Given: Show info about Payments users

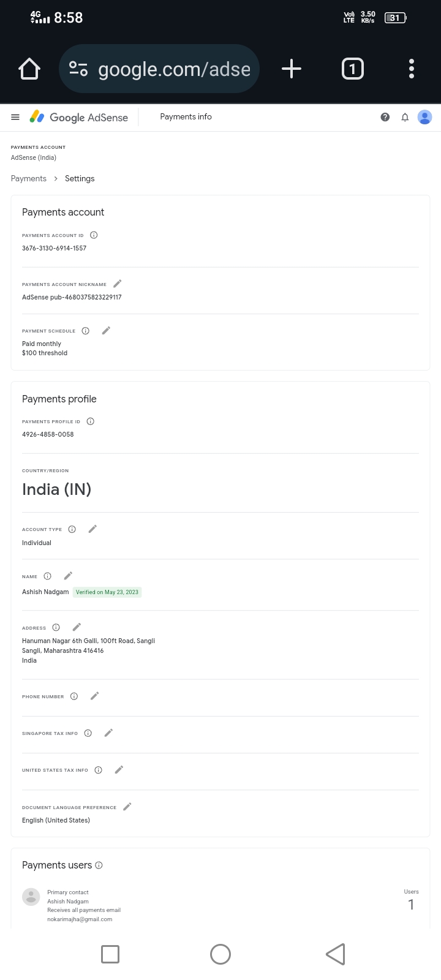Looking at the screenshot, I should click(x=99, y=865).
